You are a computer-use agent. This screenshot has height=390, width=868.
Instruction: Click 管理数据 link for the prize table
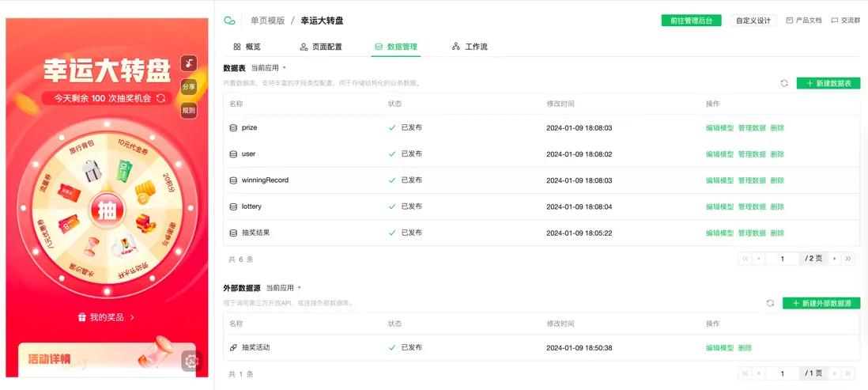(752, 127)
